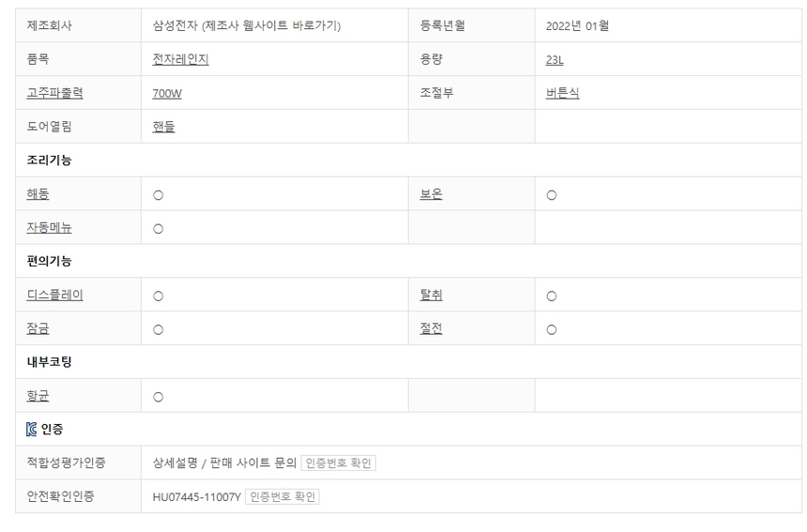Click the 자동메뉴 feature link
807x532 pixels.
click(x=50, y=228)
